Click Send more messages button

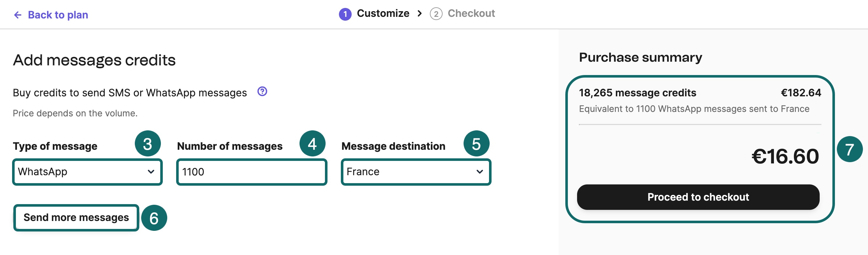tap(76, 217)
